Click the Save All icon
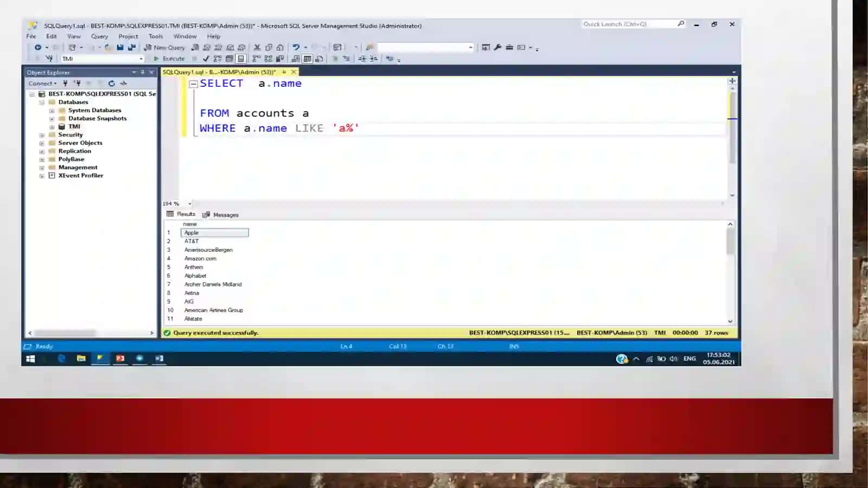The width and height of the screenshot is (868, 488). point(131,48)
